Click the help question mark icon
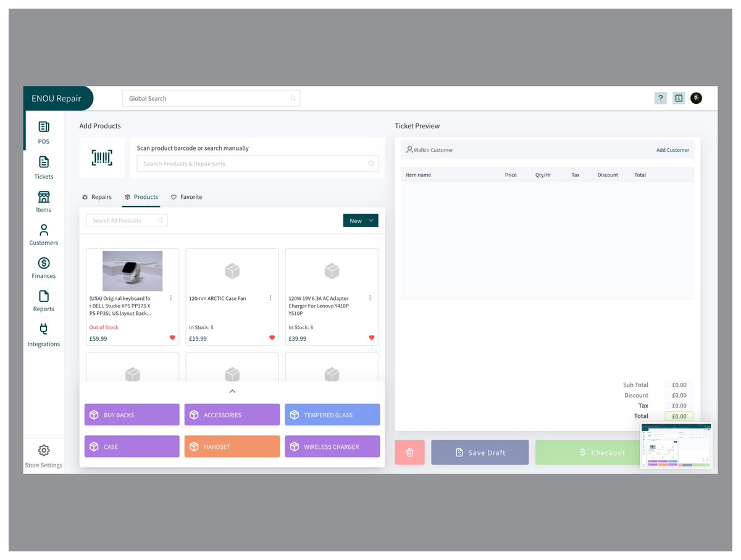The width and height of the screenshot is (741, 560). click(660, 98)
